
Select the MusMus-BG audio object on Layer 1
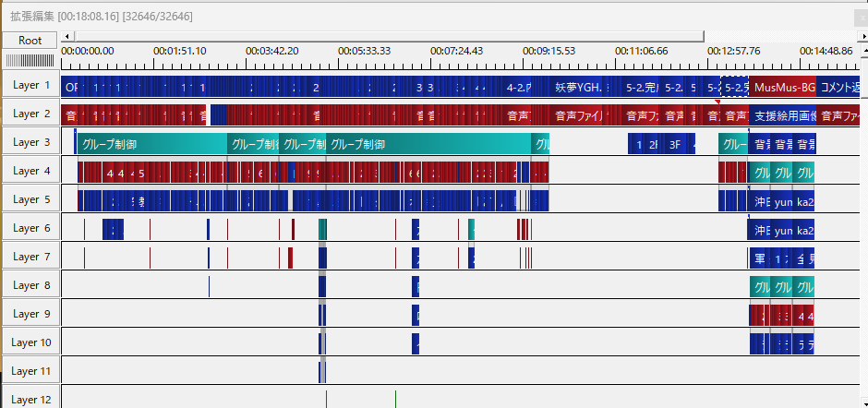coord(782,87)
